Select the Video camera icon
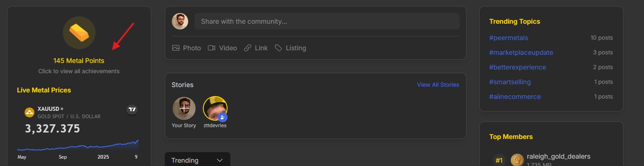This screenshot has height=166, width=644. click(x=212, y=48)
